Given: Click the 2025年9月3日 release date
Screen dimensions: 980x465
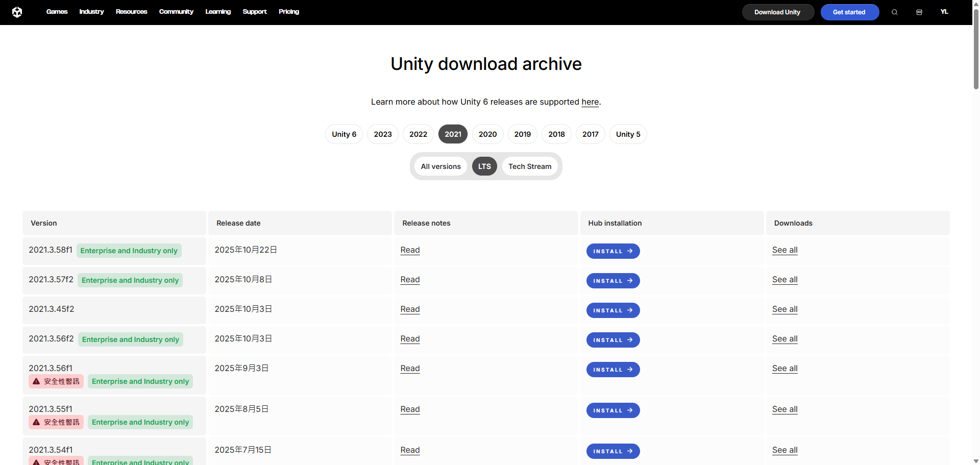Looking at the screenshot, I should [241, 369].
